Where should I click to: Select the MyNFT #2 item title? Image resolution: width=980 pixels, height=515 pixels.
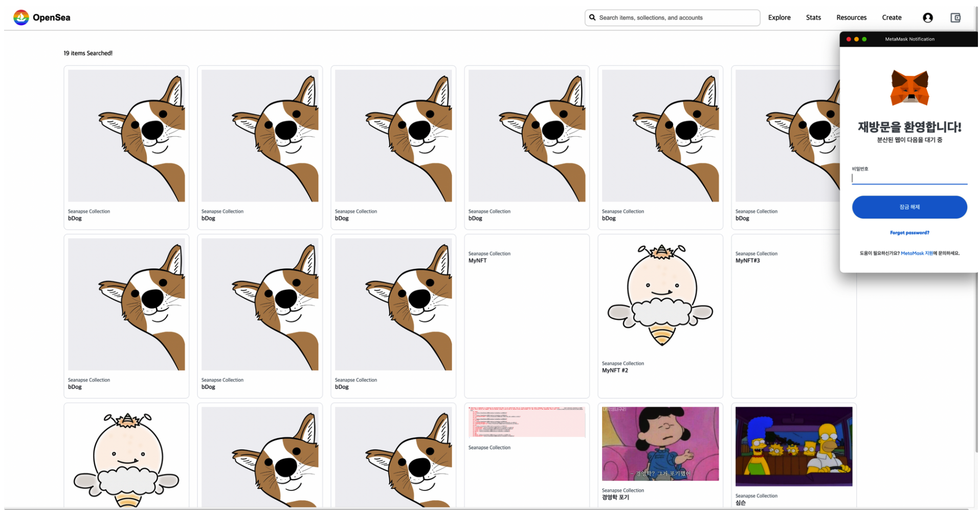coord(614,371)
